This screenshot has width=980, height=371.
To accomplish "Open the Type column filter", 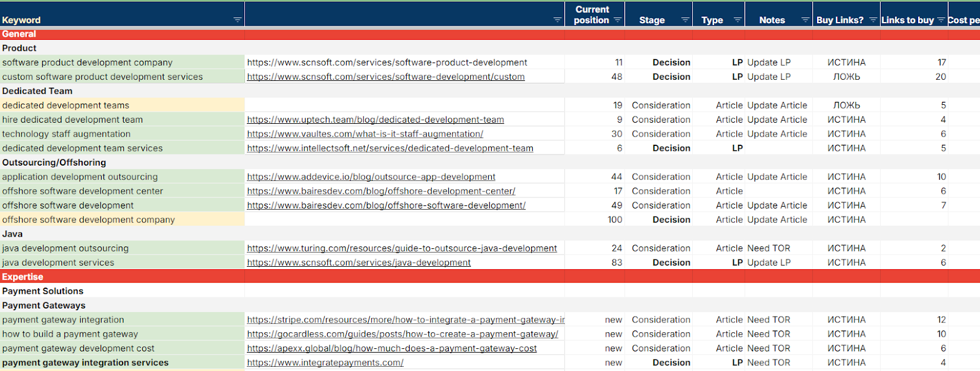I will [737, 20].
